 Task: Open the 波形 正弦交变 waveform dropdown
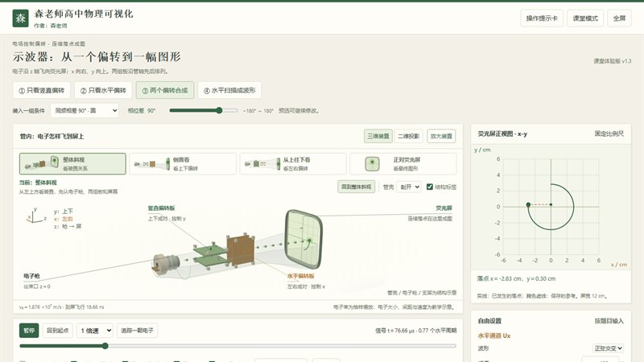click(609, 348)
